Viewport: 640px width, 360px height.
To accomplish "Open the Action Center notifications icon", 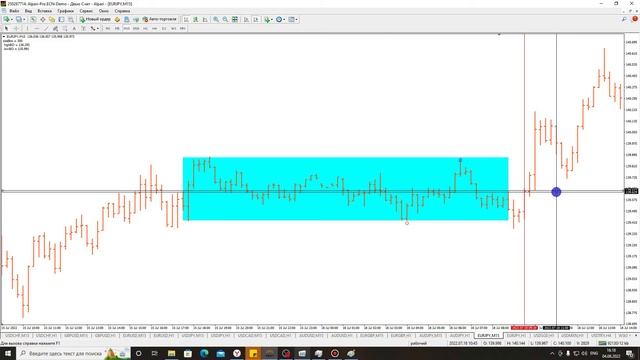I will (x=630, y=353).
